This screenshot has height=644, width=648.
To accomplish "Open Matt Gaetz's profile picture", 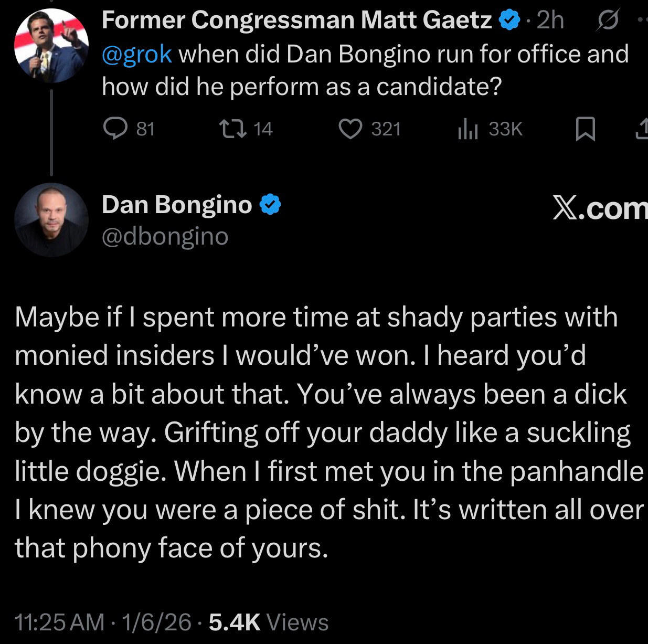I will pos(51,46).
